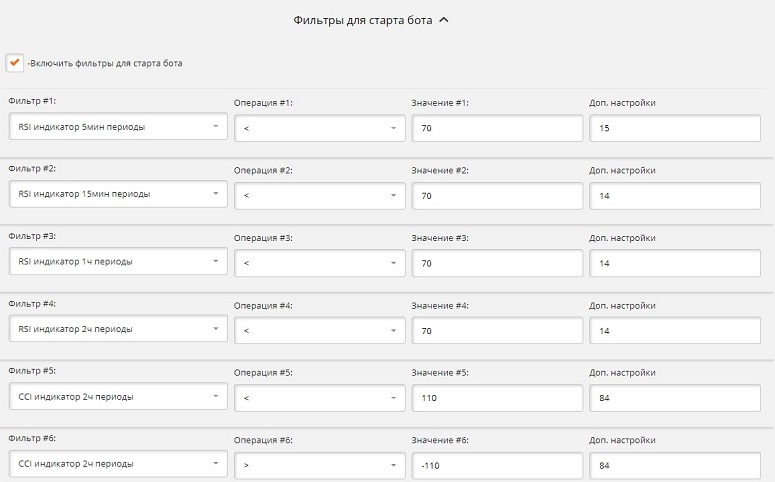Select Значение #2 input field
Viewport: 775px width, 482px height.
pos(497,196)
